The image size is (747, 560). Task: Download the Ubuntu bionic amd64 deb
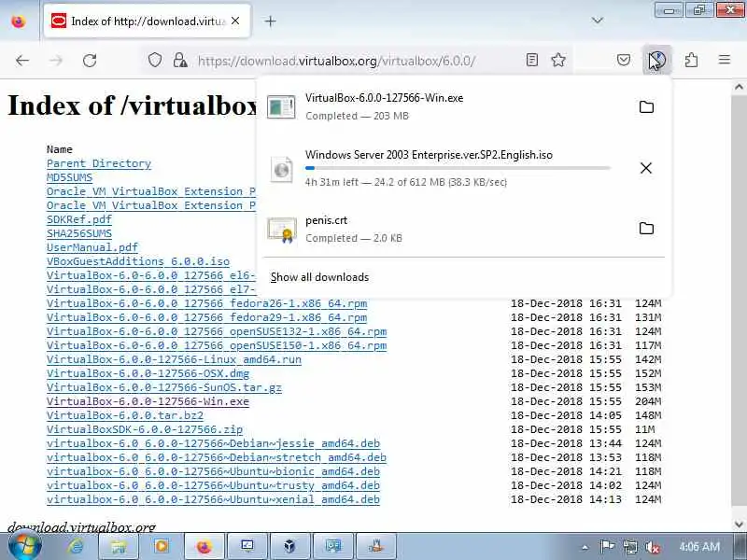pos(214,471)
